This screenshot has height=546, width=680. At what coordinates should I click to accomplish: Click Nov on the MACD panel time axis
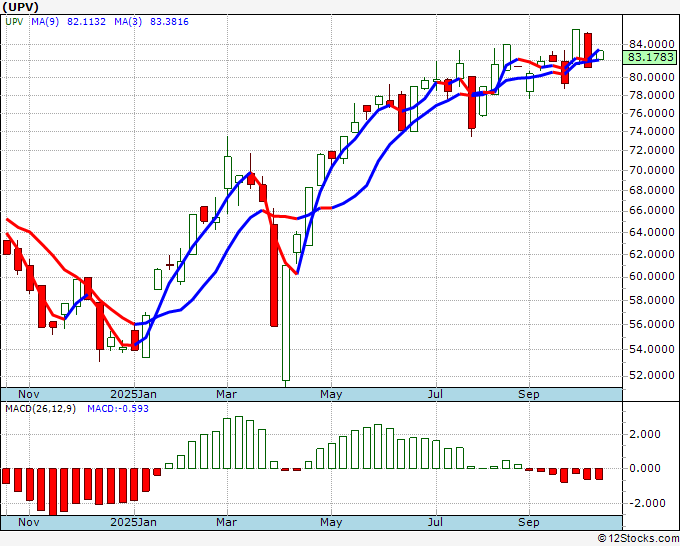click(29, 522)
